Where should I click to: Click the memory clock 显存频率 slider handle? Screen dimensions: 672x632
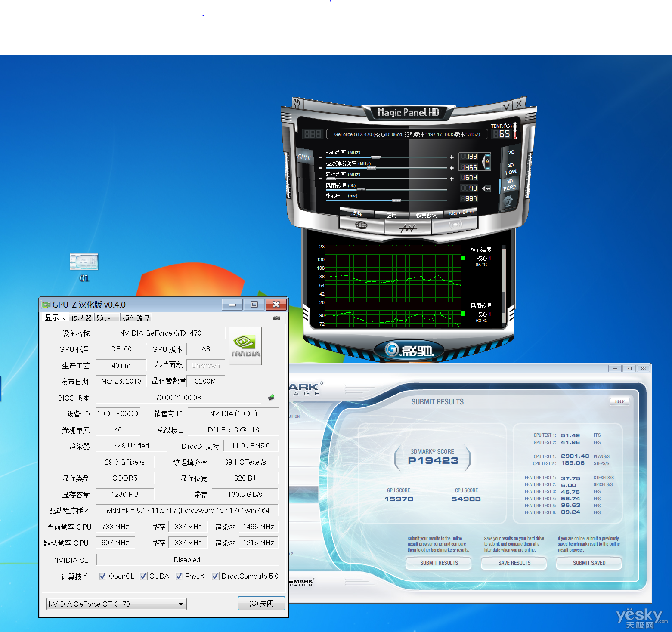[331, 179]
